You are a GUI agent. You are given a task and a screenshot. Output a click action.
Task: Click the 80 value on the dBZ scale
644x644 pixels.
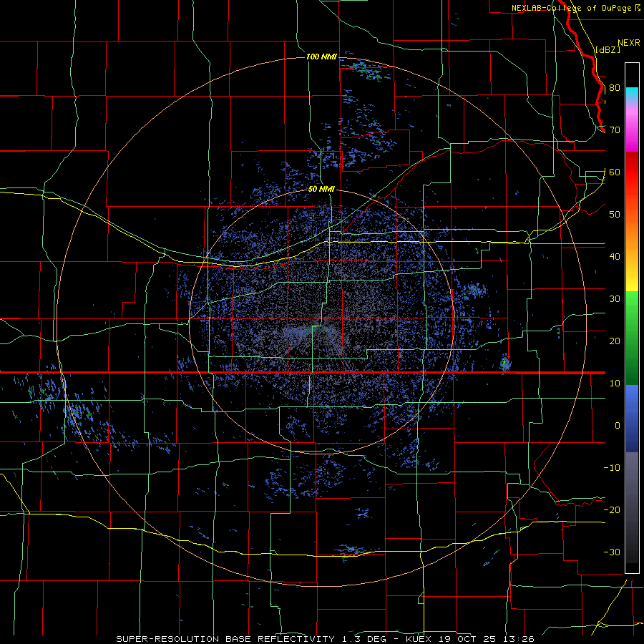point(615,88)
